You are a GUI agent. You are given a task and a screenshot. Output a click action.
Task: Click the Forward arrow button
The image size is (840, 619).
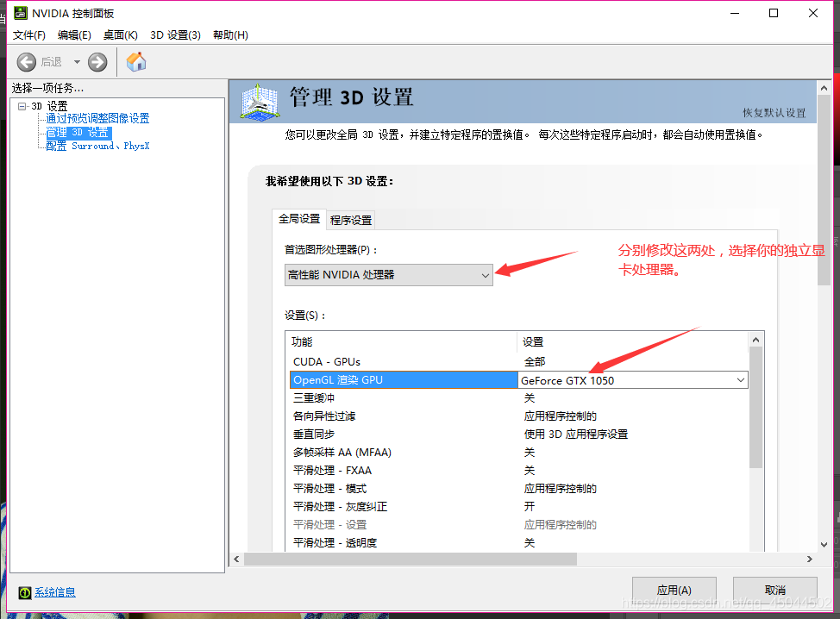tap(97, 62)
